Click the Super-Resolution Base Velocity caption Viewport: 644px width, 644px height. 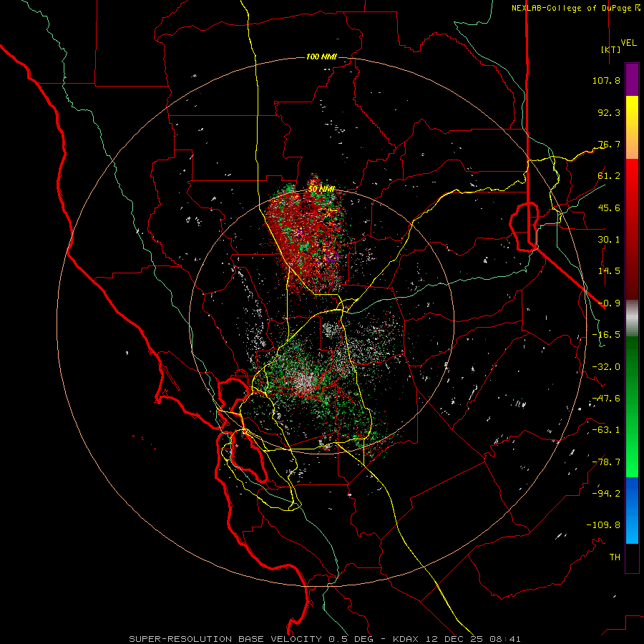coord(325,639)
